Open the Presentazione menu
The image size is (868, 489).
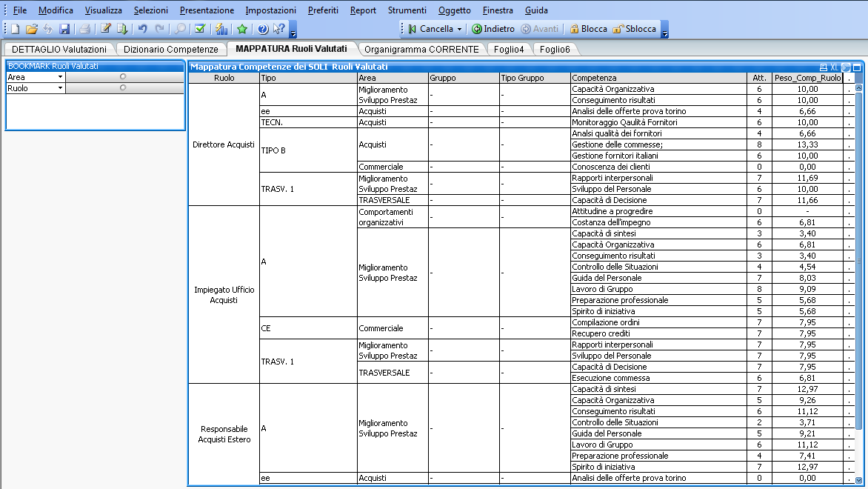click(x=207, y=10)
